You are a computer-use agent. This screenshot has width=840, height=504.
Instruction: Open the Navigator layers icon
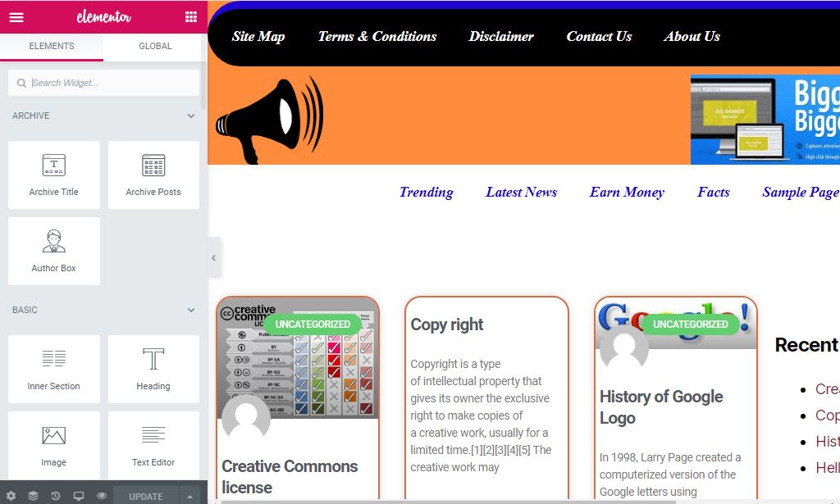pos(33,496)
